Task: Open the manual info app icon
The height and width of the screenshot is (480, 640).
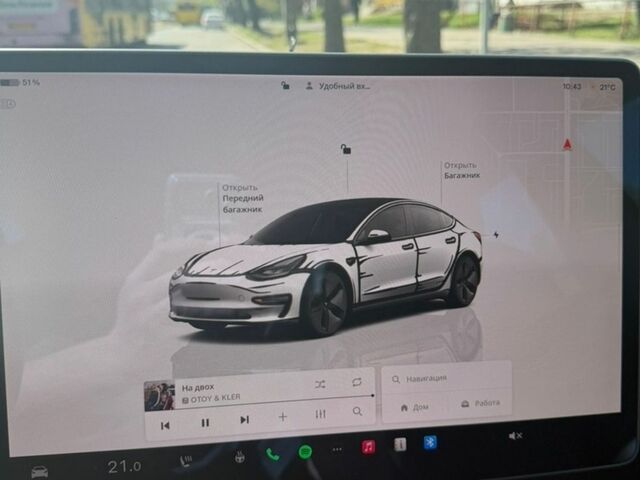Action: pos(400,444)
